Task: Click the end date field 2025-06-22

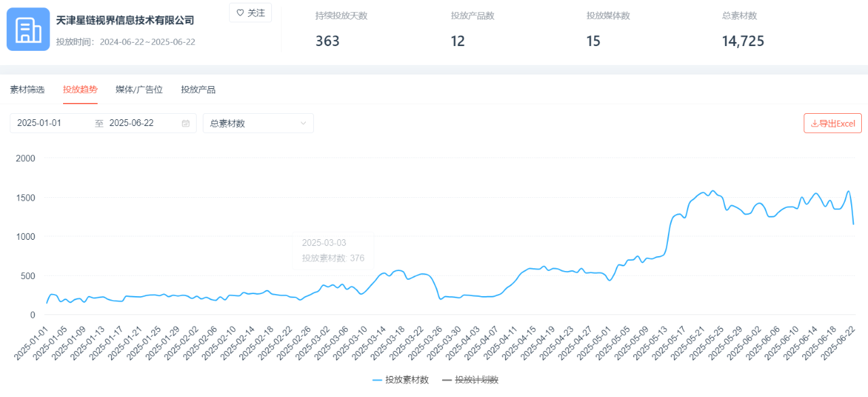Action: pos(132,123)
